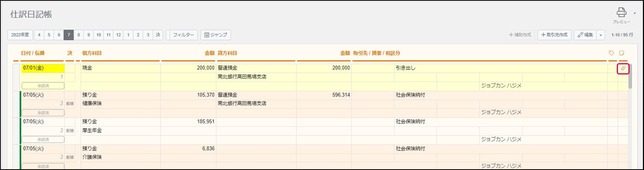Select the highlighted month 7 tab
Screen dimensions: 644x170
click(x=69, y=35)
